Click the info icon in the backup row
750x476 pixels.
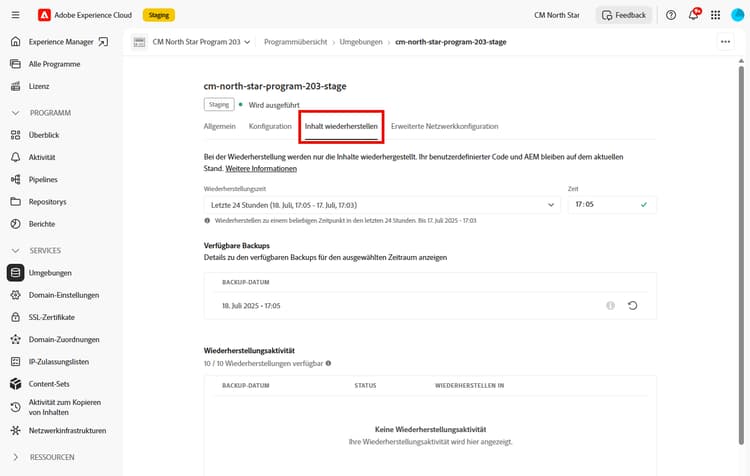pyautogui.click(x=610, y=305)
